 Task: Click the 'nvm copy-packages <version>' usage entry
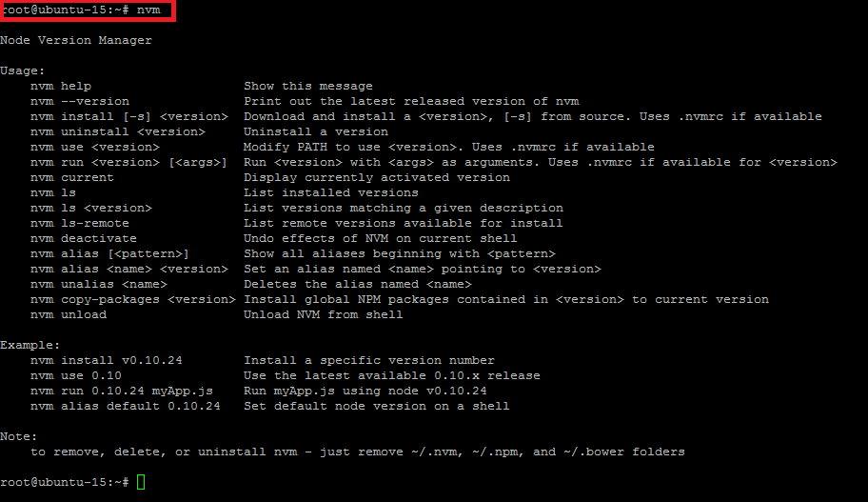pyautogui.click(x=133, y=299)
